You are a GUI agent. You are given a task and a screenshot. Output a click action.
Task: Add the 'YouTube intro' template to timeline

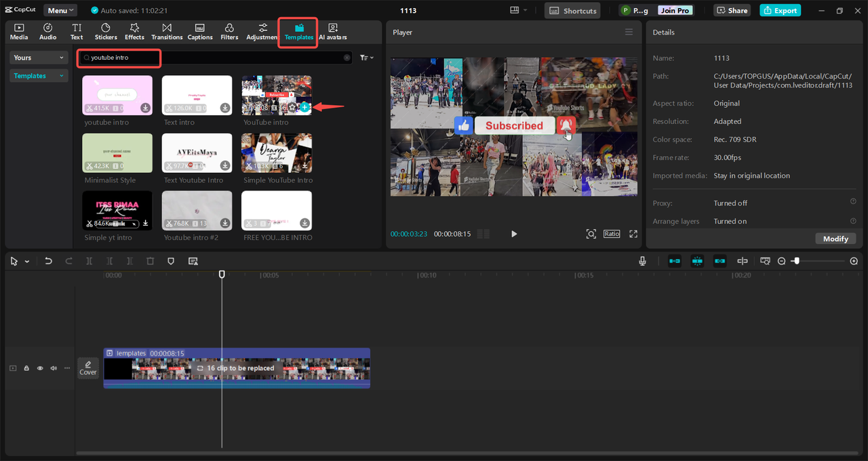click(304, 107)
